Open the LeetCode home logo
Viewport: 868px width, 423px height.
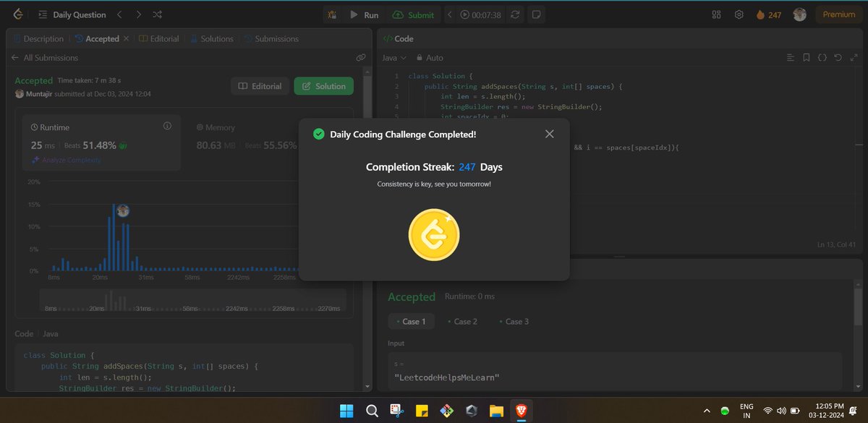click(17, 14)
